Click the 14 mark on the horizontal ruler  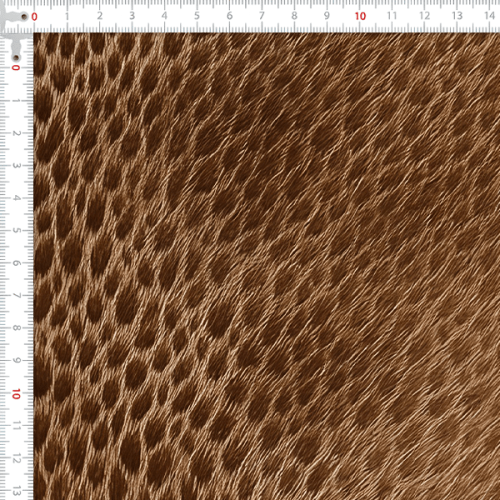(x=489, y=16)
